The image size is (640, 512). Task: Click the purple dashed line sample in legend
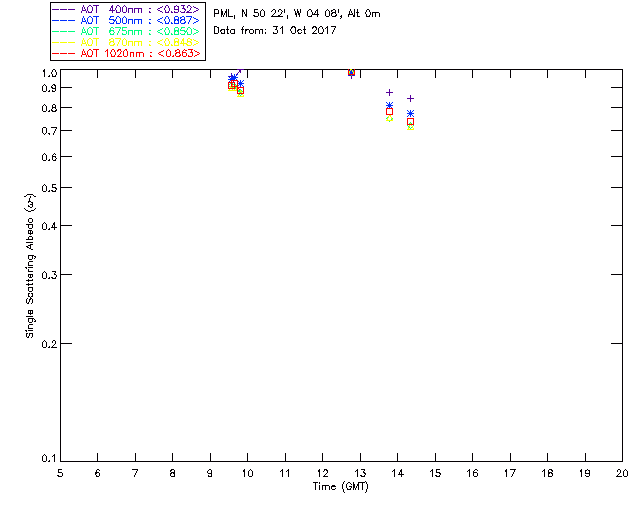[64, 9]
